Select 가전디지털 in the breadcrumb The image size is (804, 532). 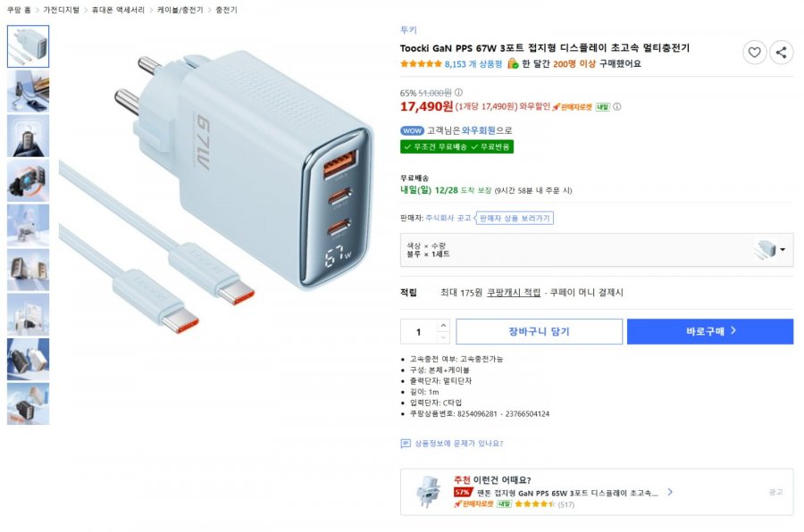62,10
